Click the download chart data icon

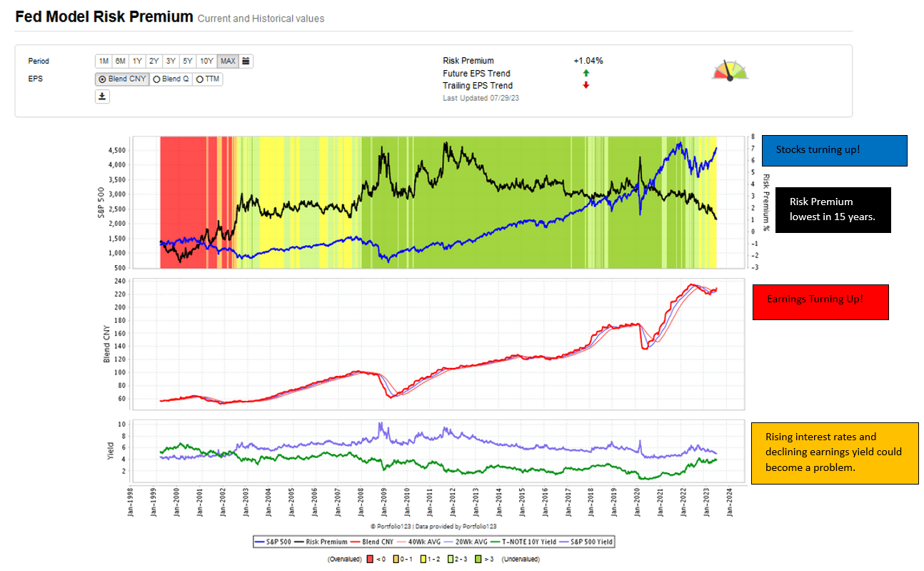tap(102, 96)
